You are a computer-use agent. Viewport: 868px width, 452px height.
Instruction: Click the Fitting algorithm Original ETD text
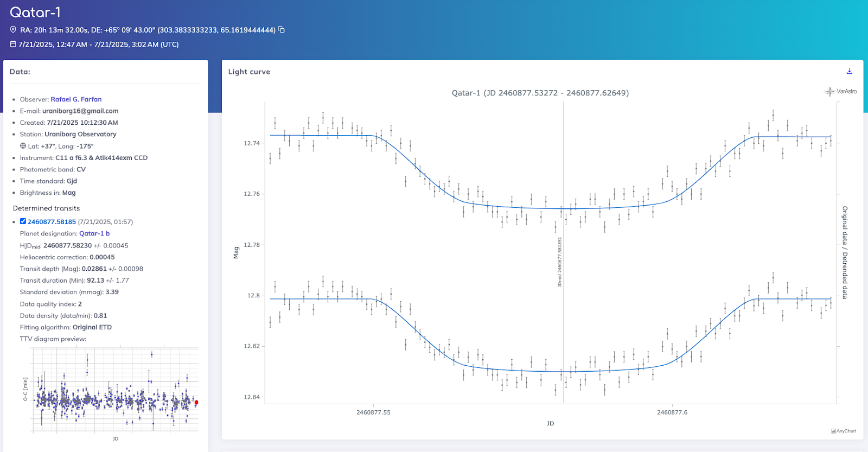tap(92, 327)
